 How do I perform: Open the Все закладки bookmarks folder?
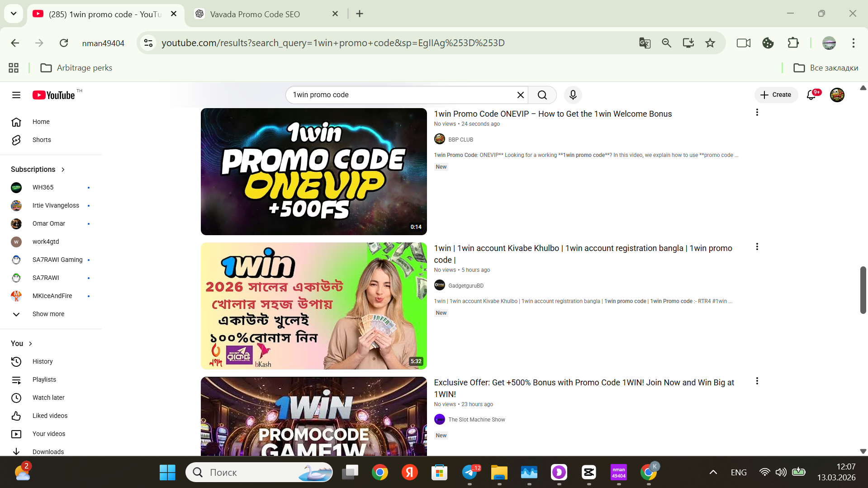click(x=826, y=68)
